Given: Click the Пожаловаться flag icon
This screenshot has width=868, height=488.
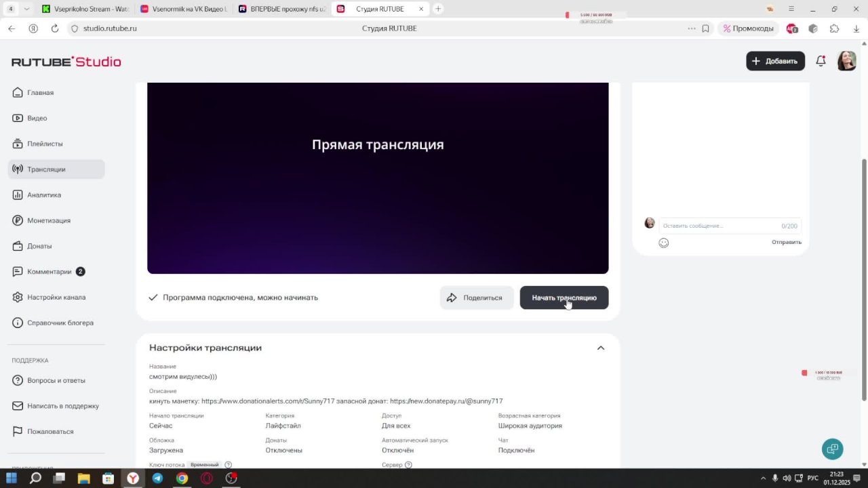Looking at the screenshot, I should coord(18,432).
